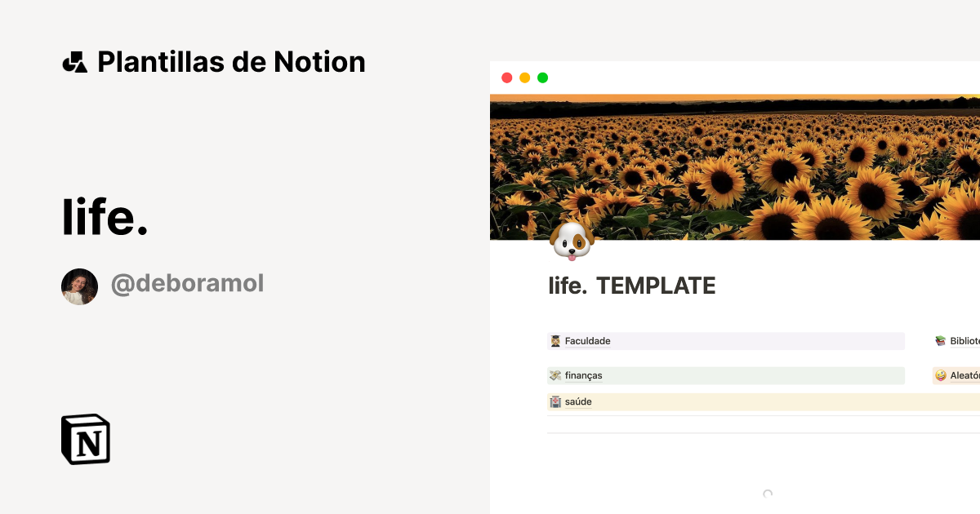
Task: Click the money emoji next to finanças
Action: (555, 375)
